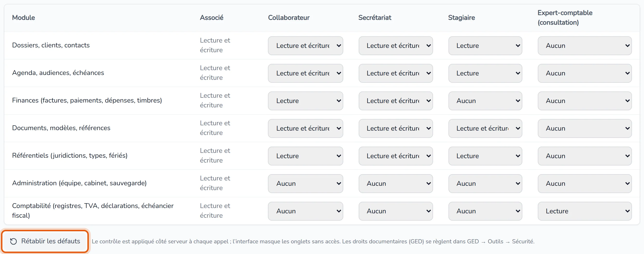Click the Rétablir les défauts button
The height and width of the screenshot is (254, 644).
click(x=45, y=241)
